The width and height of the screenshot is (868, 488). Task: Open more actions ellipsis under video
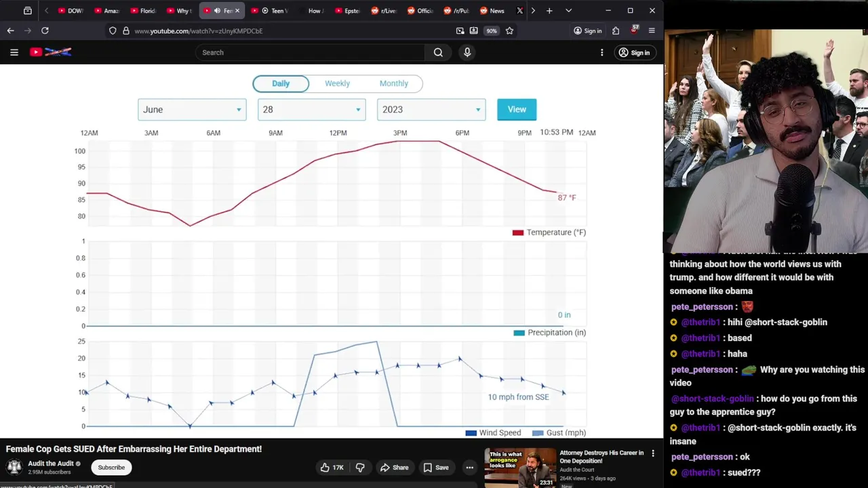click(469, 467)
